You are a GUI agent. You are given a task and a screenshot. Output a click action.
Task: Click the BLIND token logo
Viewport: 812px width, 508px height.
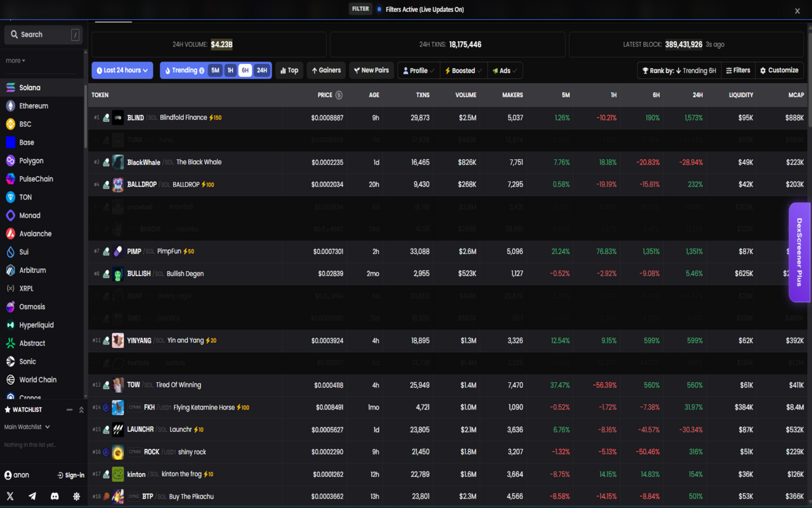(118, 117)
